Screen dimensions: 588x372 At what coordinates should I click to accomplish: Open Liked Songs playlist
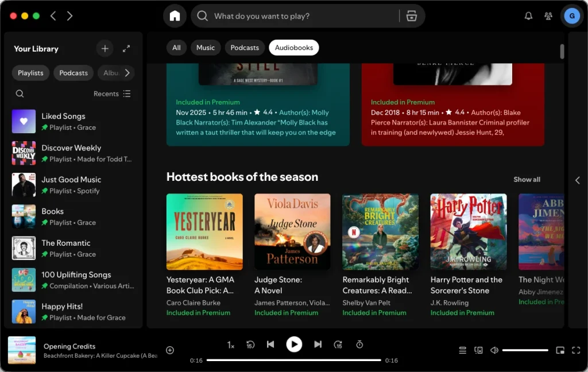pyautogui.click(x=73, y=122)
